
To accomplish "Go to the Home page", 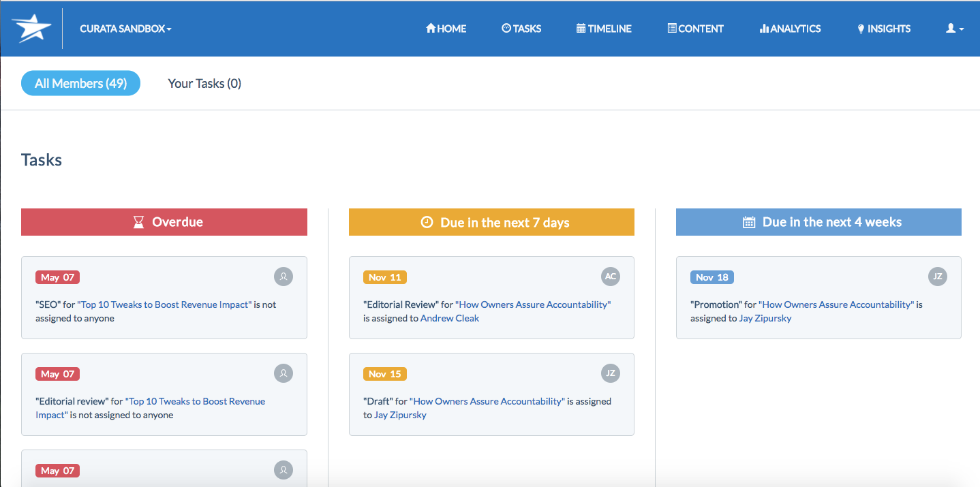I will [x=446, y=29].
